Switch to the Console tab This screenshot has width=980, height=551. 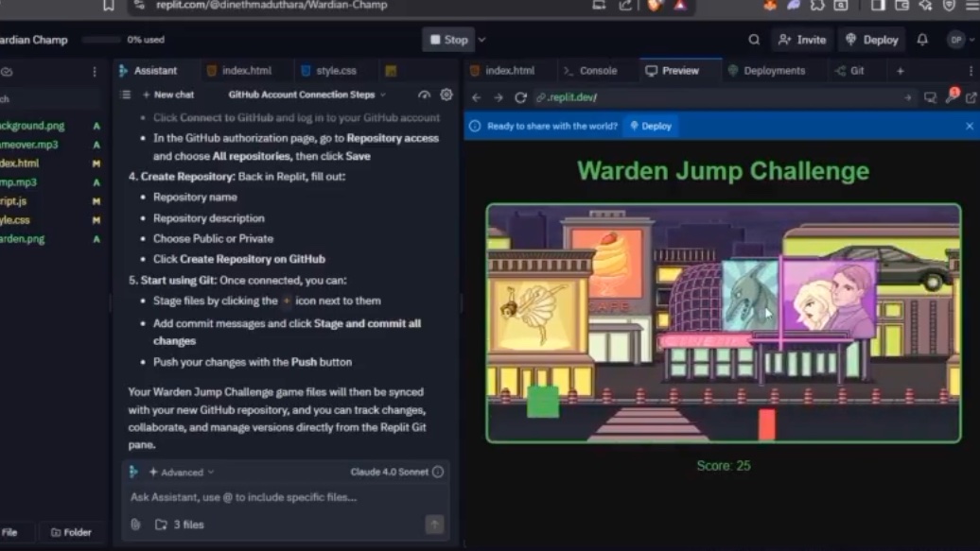(590, 71)
